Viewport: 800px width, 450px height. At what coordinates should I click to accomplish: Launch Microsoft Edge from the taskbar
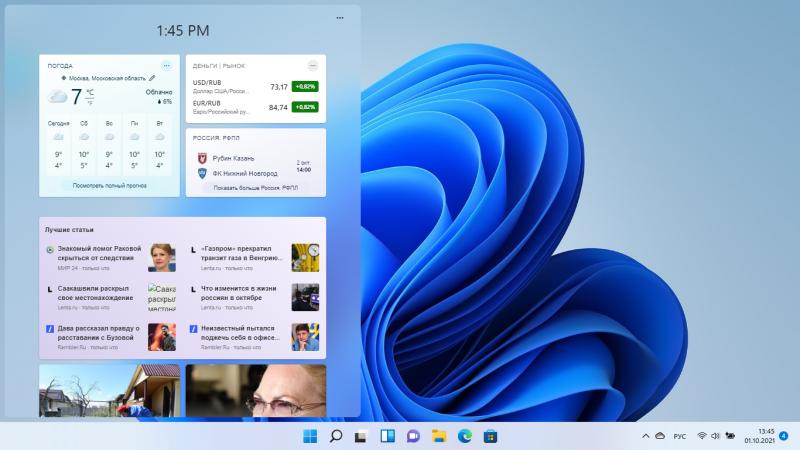click(464, 436)
